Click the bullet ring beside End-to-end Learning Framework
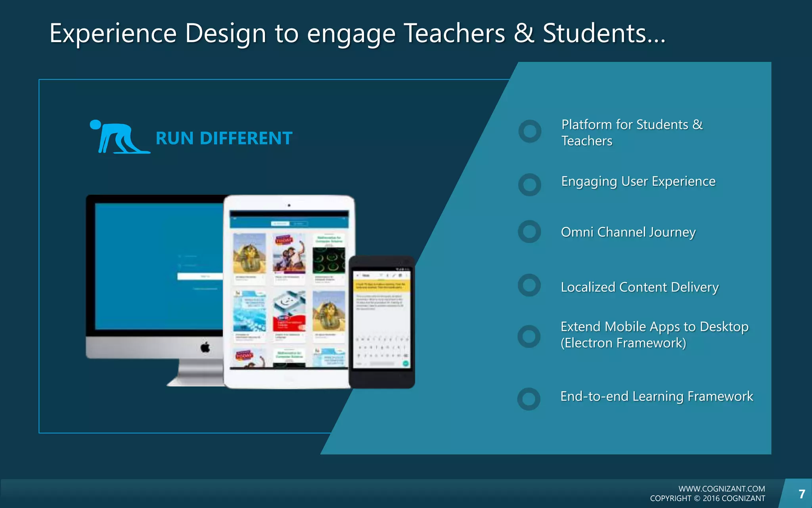The image size is (812, 508). point(529,399)
